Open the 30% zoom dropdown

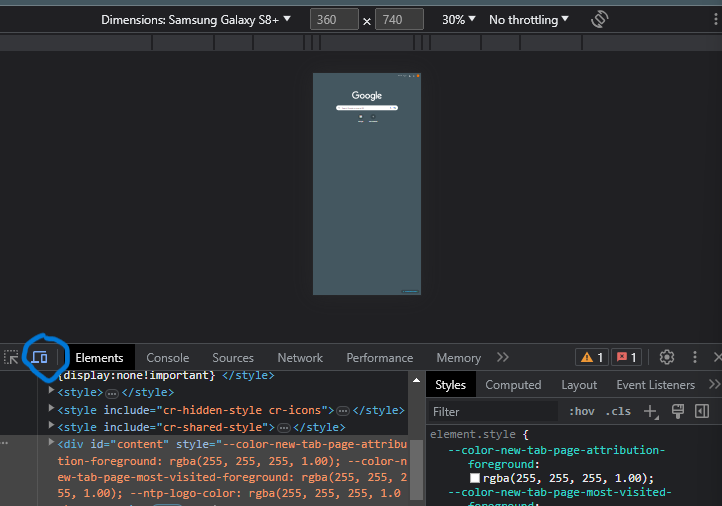pos(459,20)
